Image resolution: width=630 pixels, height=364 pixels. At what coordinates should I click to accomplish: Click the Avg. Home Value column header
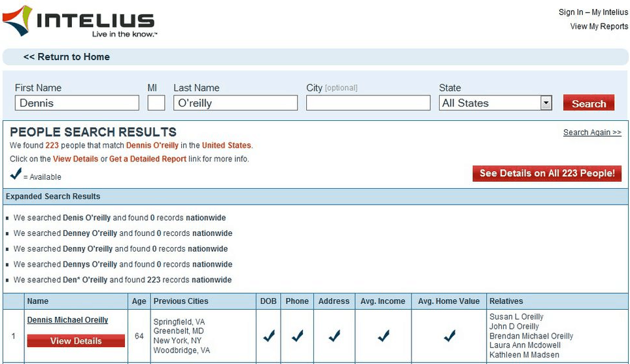(449, 301)
